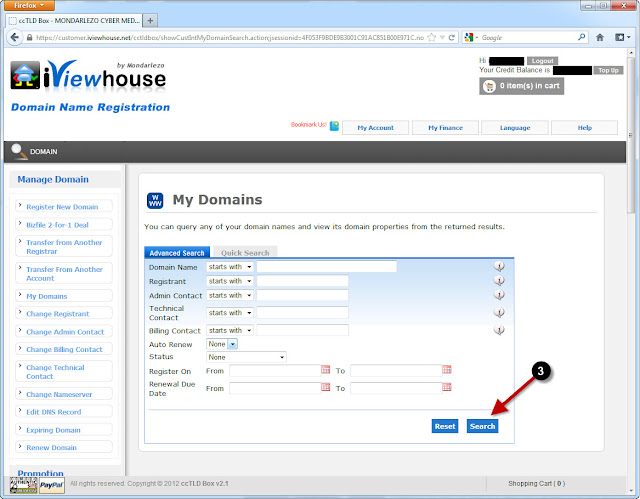Viewport: 640px width, 499px height.
Task: Open Edit DNS Record link
Action: pos(53,412)
